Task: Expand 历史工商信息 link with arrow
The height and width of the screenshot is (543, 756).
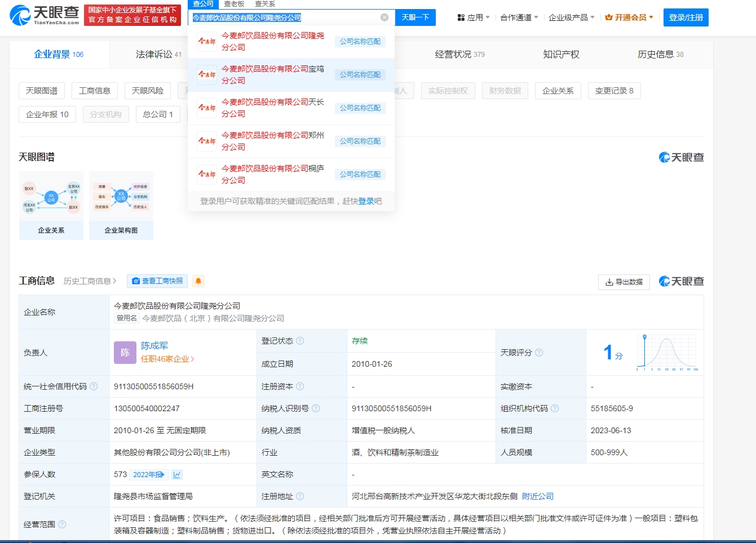Action: click(x=90, y=281)
